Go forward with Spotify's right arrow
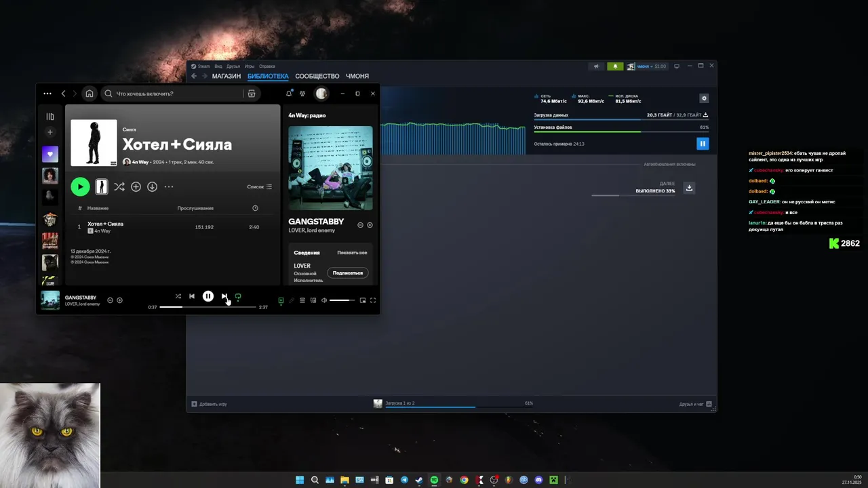The height and width of the screenshot is (488, 868). [x=75, y=94]
